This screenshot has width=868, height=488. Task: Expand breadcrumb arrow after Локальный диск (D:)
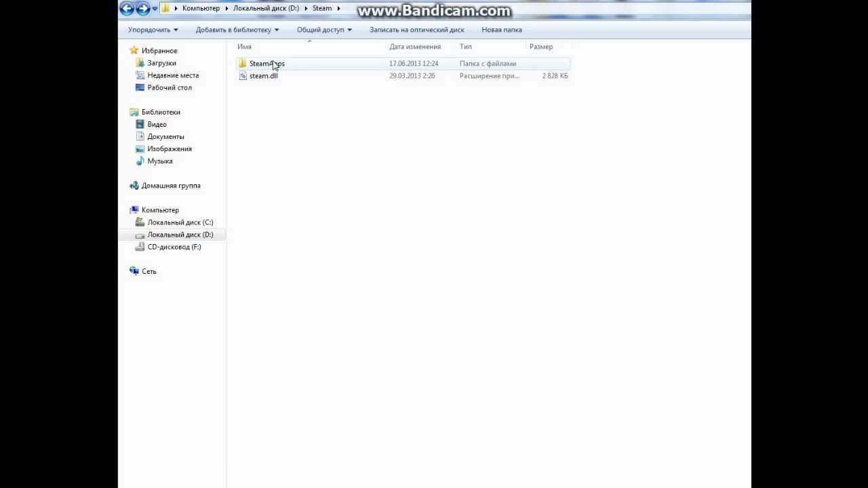pyautogui.click(x=306, y=8)
